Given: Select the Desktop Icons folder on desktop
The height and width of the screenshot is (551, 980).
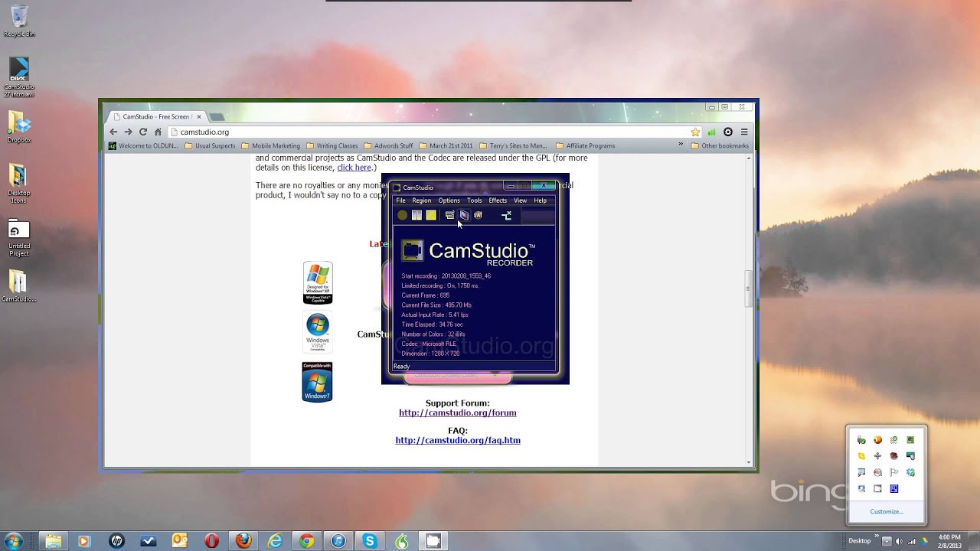Looking at the screenshot, I should (x=19, y=184).
